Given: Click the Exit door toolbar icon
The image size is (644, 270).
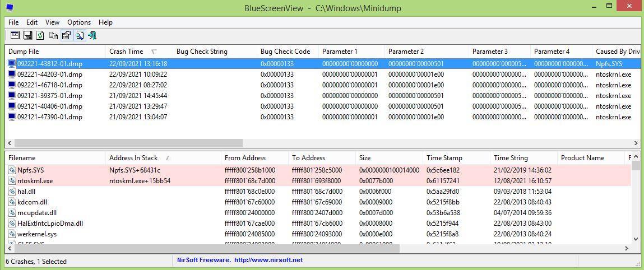Looking at the screenshot, I should (92, 35).
